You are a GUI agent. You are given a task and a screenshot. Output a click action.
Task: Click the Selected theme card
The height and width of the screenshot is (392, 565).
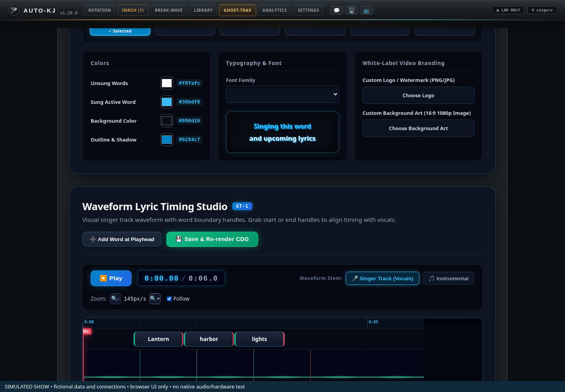click(x=120, y=31)
